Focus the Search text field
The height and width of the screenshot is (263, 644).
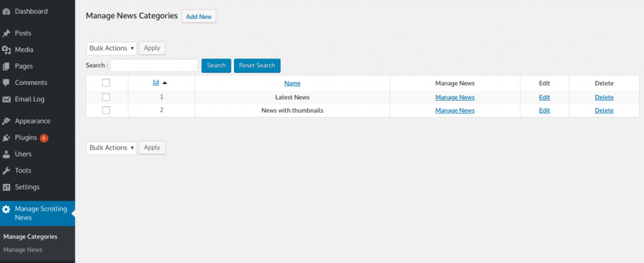(154, 65)
